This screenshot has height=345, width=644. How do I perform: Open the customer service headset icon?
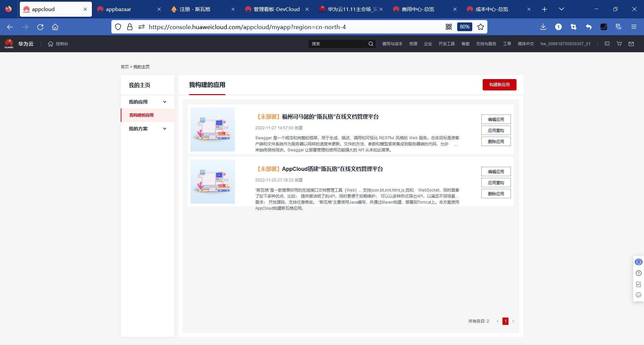[639, 262]
